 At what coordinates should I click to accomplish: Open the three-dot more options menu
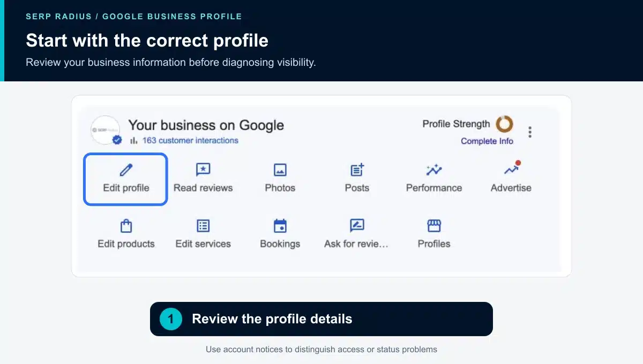tap(530, 132)
